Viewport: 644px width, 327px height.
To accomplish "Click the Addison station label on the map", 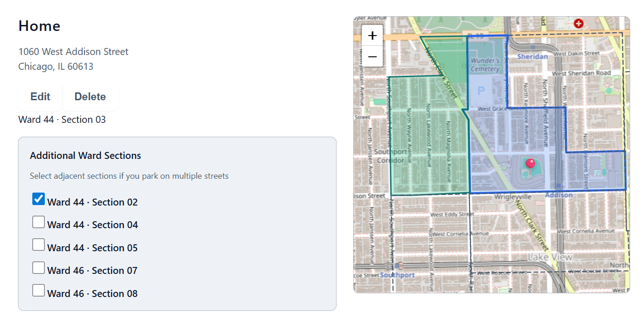I will point(559,195).
